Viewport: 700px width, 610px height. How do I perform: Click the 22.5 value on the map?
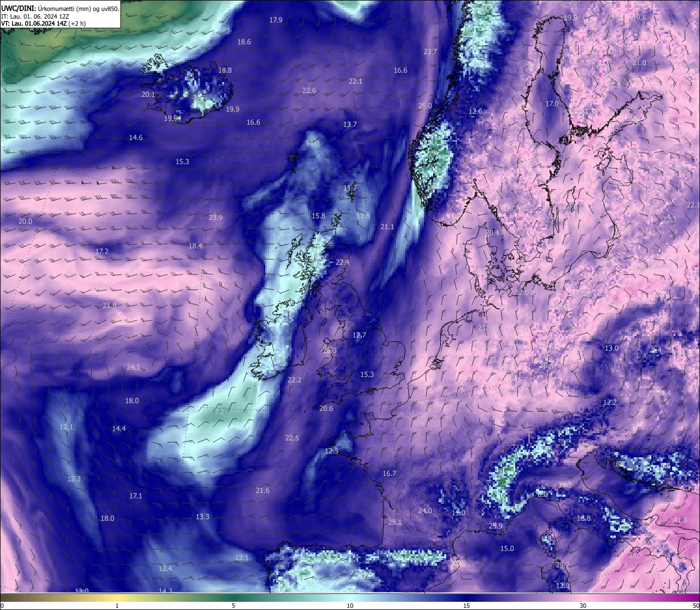[x=292, y=438]
